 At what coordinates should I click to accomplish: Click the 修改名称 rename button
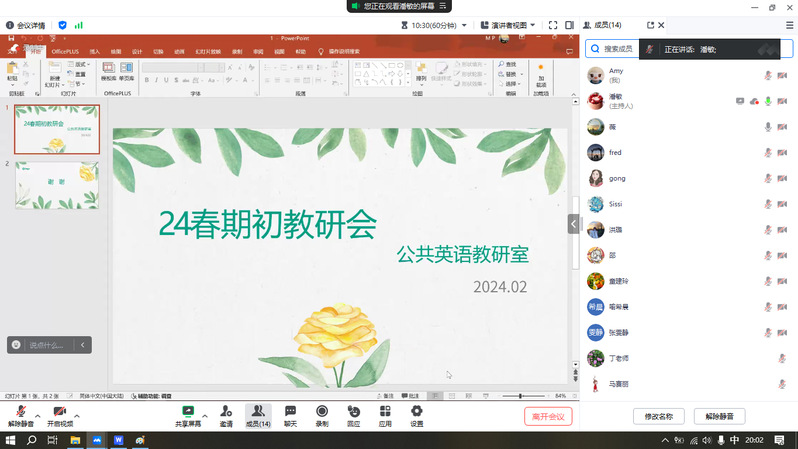pyautogui.click(x=659, y=416)
